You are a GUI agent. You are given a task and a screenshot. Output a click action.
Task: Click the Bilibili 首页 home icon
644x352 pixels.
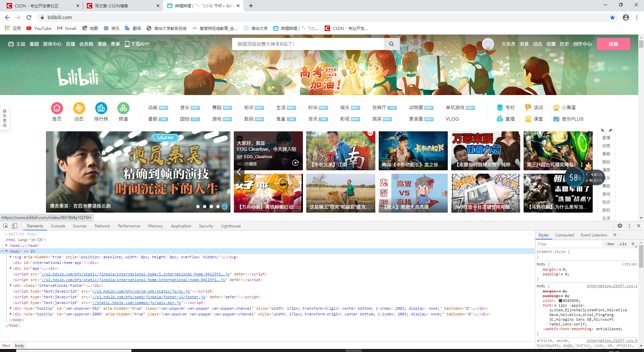57,108
